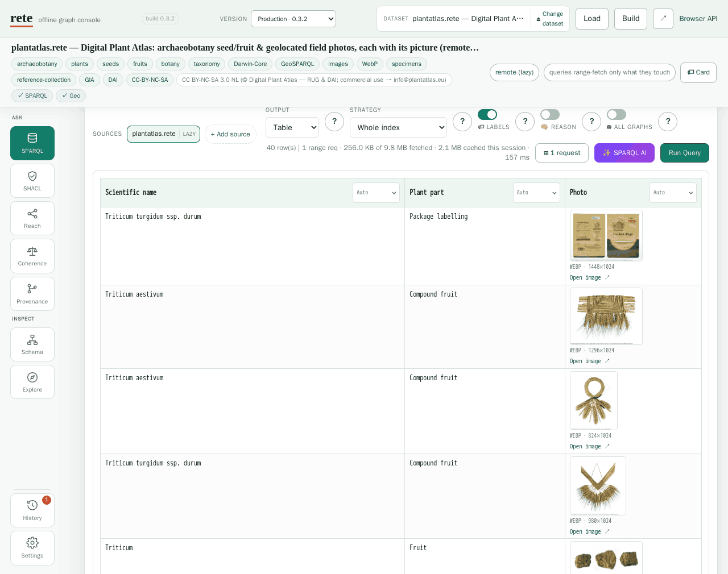Click the help icon after All Graphs toggle
728x574 pixels.
(x=668, y=121)
